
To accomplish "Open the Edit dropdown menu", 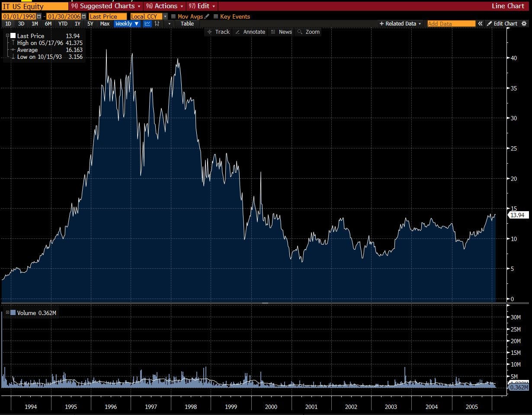I will (x=202, y=6).
